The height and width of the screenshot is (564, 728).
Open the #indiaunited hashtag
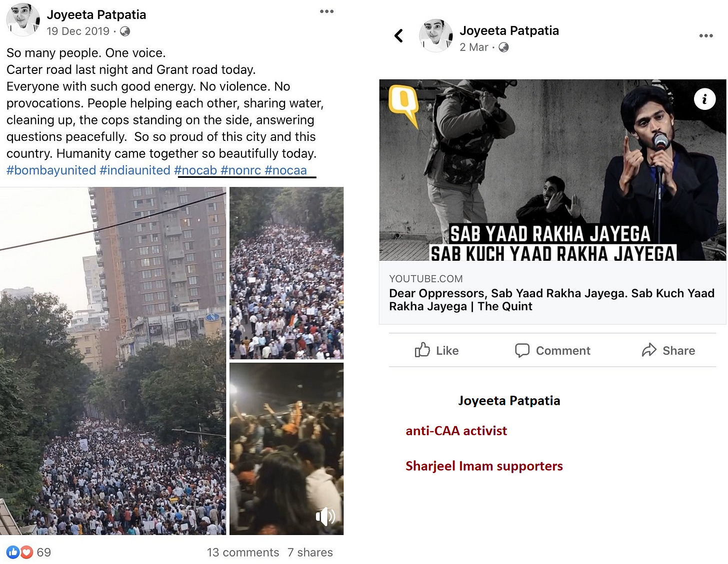pyautogui.click(x=135, y=170)
